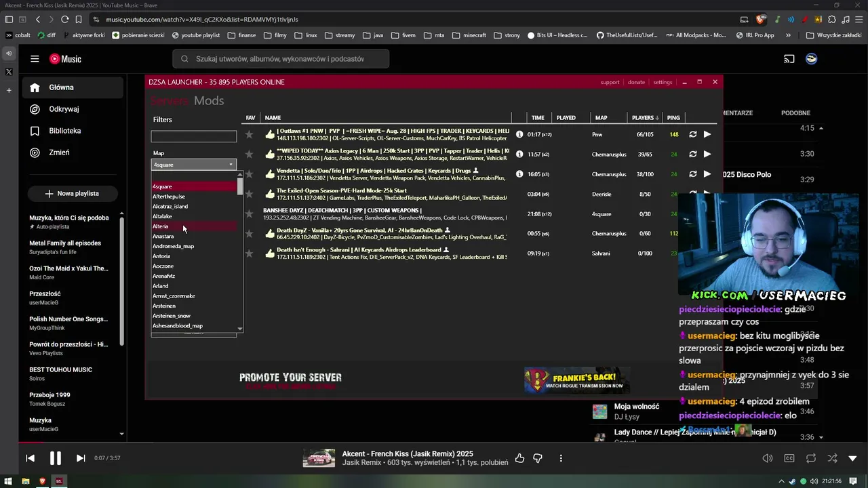Thumbs-up icon on Exiled-Open Season server
This screenshot has width=868, height=488.
click(270, 194)
